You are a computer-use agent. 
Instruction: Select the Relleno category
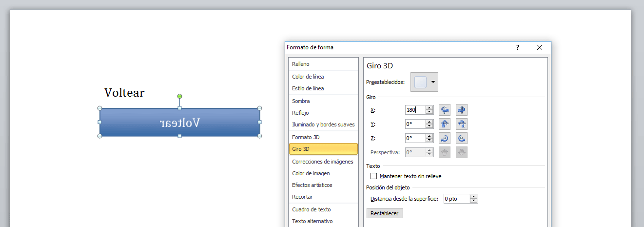[301, 64]
